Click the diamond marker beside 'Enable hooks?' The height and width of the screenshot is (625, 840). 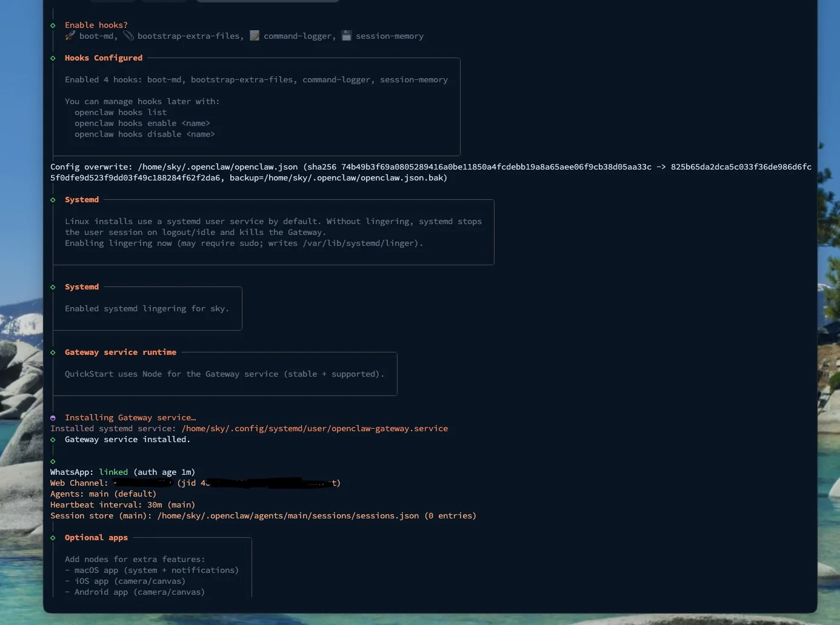[x=53, y=25]
